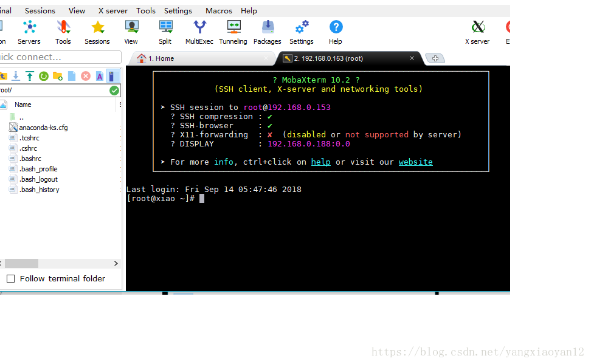Open the Help menu in menu bar
Image resolution: width=591 pixels, height=364 pixels.
[x=249, y=10]
